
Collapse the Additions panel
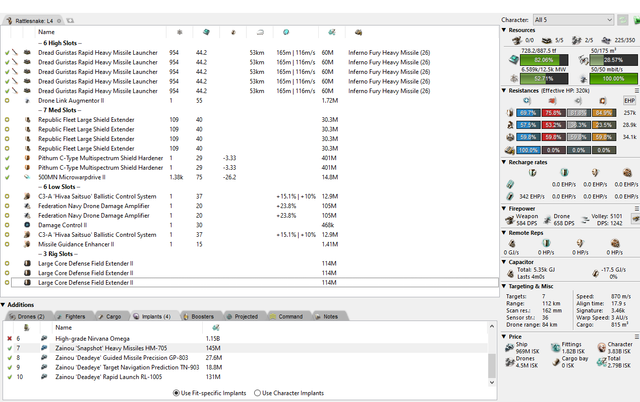pyautogui.click(x=3, y=305)
